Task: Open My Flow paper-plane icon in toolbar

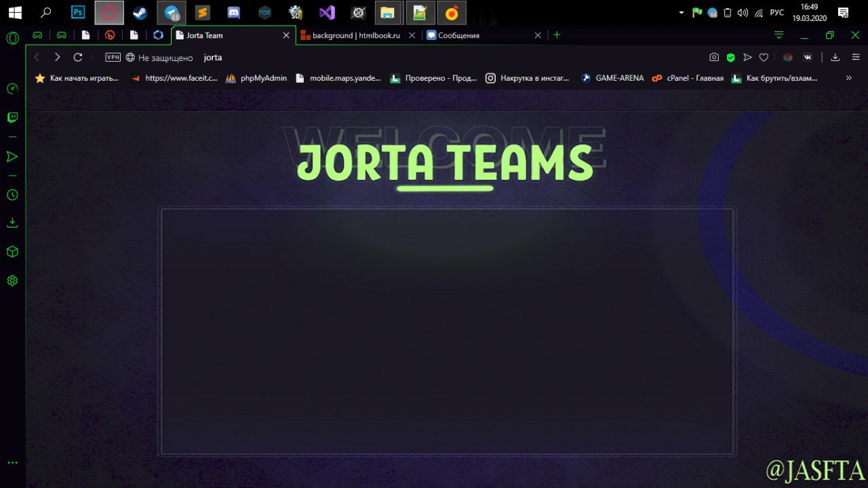Action: pos(747,58)
